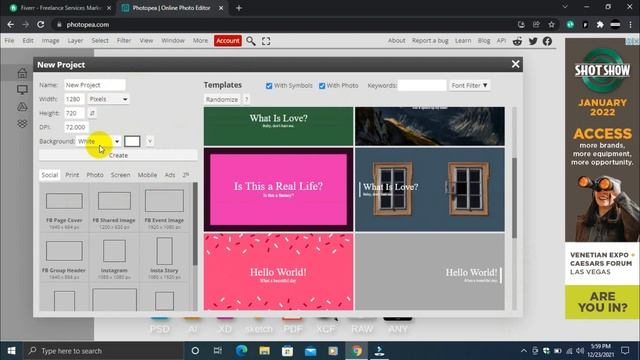Viewport: 640px width, 360px height.
Task: Bookmark this page with star icon
Action: [x=551, y=24]
